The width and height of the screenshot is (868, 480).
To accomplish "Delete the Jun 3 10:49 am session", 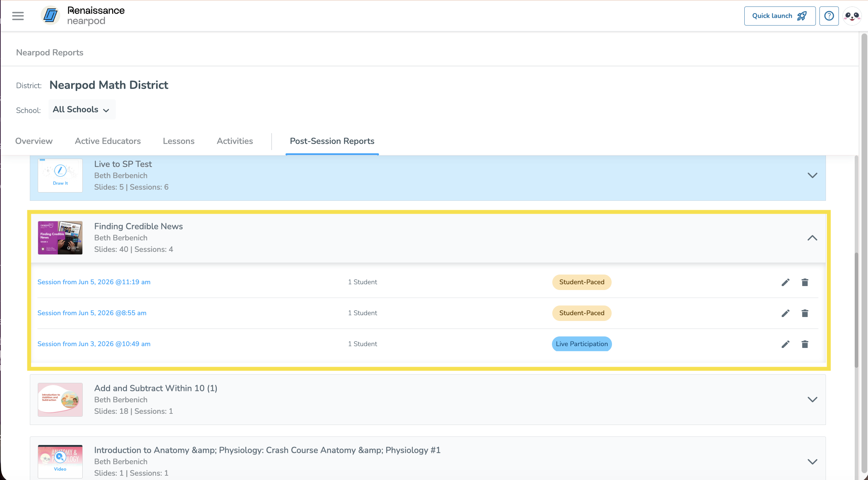I will (x=805, y=344).
